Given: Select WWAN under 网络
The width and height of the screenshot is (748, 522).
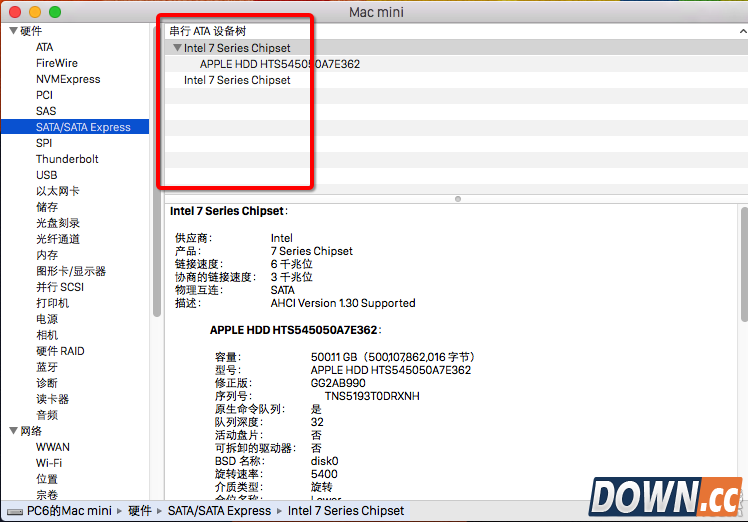Looking at the screenshot, I should pyautogui.click(x=52, y=447).
